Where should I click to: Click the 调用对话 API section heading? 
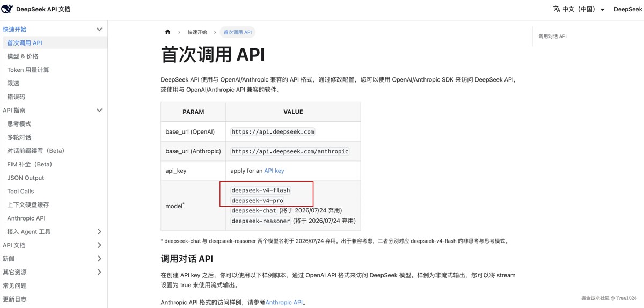coord(187,259)
